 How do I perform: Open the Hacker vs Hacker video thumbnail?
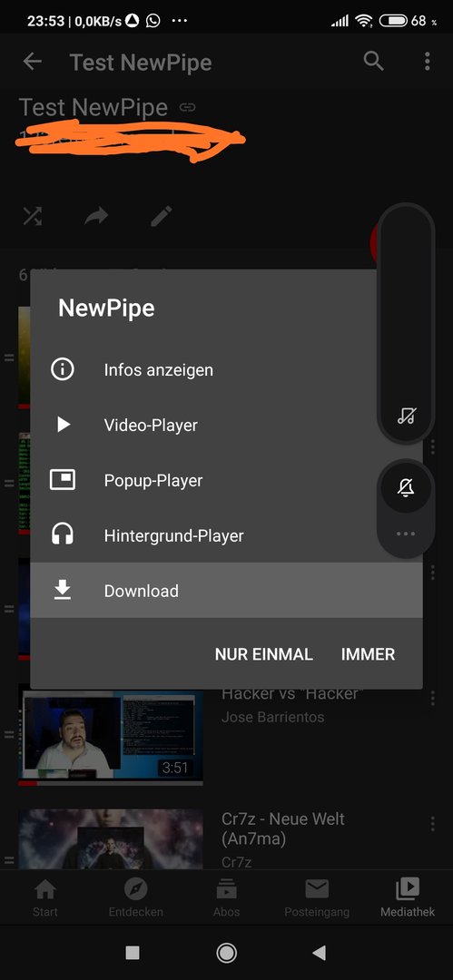pyautogui.click(x=111, y=735)
